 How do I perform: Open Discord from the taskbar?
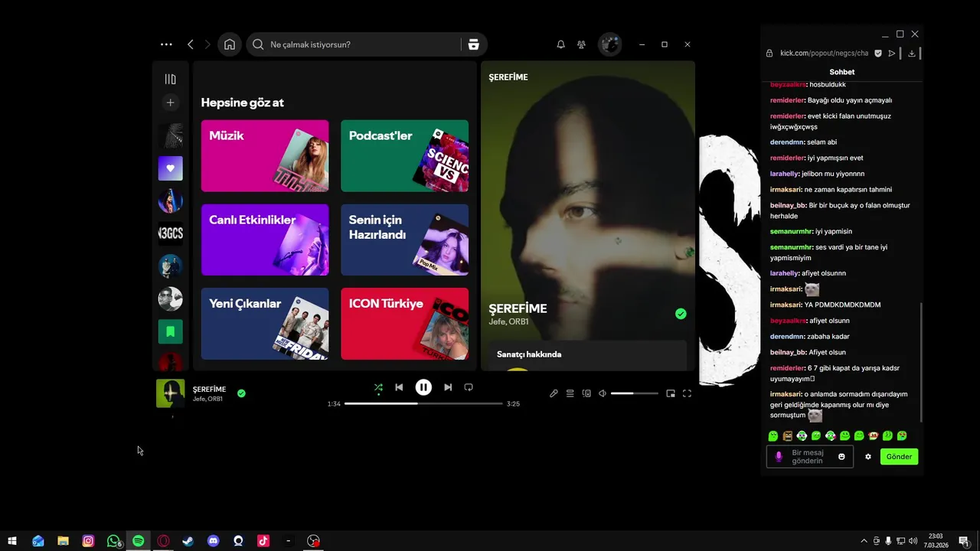[214, 541]
